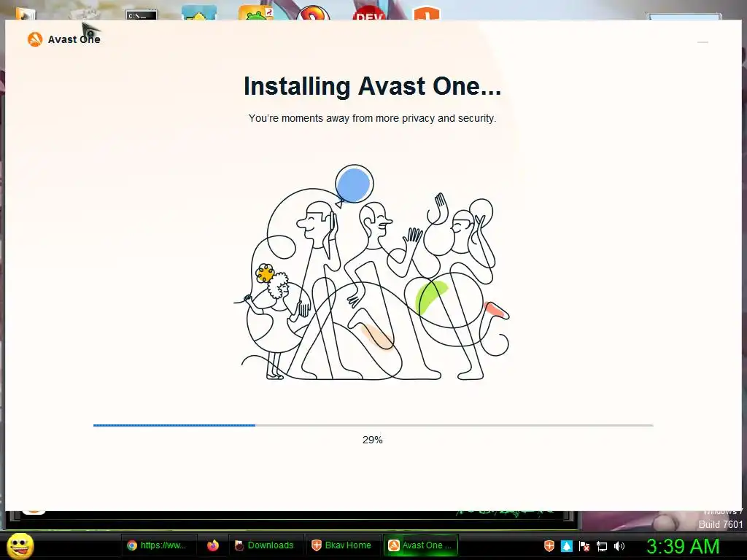Open the Bkav shield tray icon

pos(549,545)
